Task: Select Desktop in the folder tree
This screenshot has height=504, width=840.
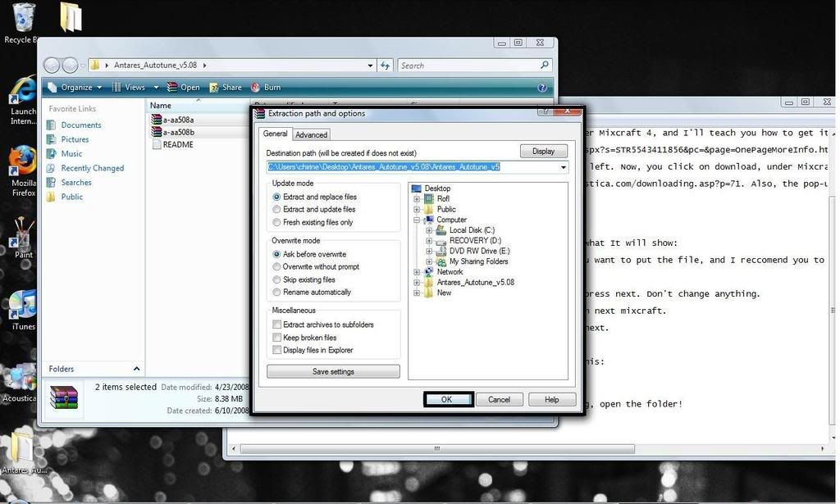Action: [x=437, y=188]
